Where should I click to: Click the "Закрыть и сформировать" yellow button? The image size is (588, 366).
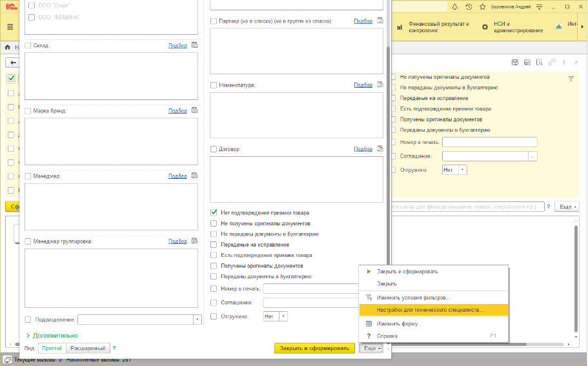314,348
